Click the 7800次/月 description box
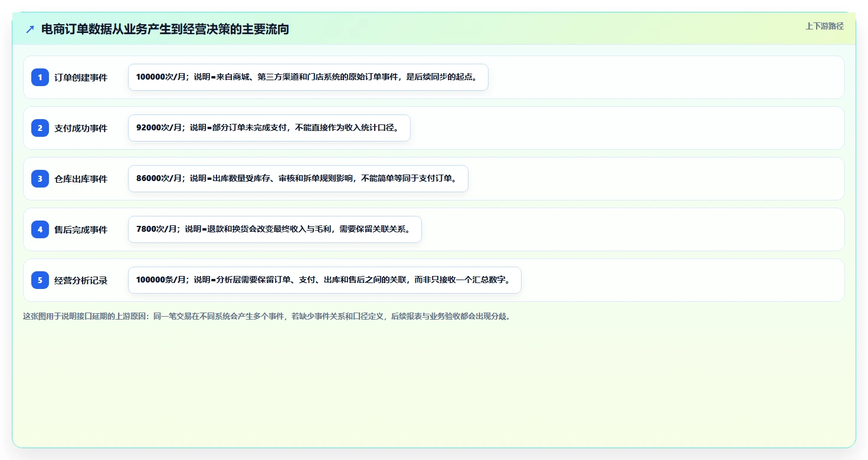 [x=275, y=229]
